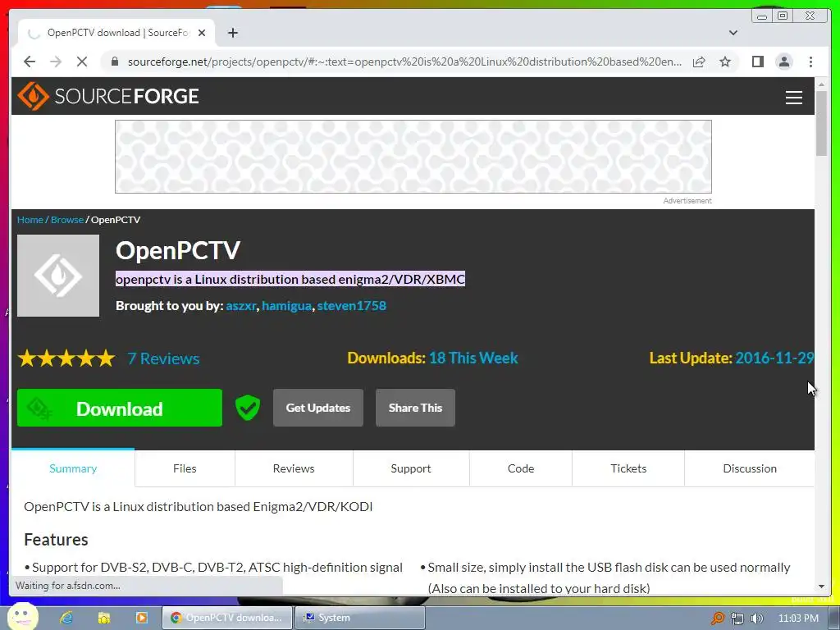Click the volume speaker tray icon
The width and height of the screenshot is (840, 630).
coord(756,619)
